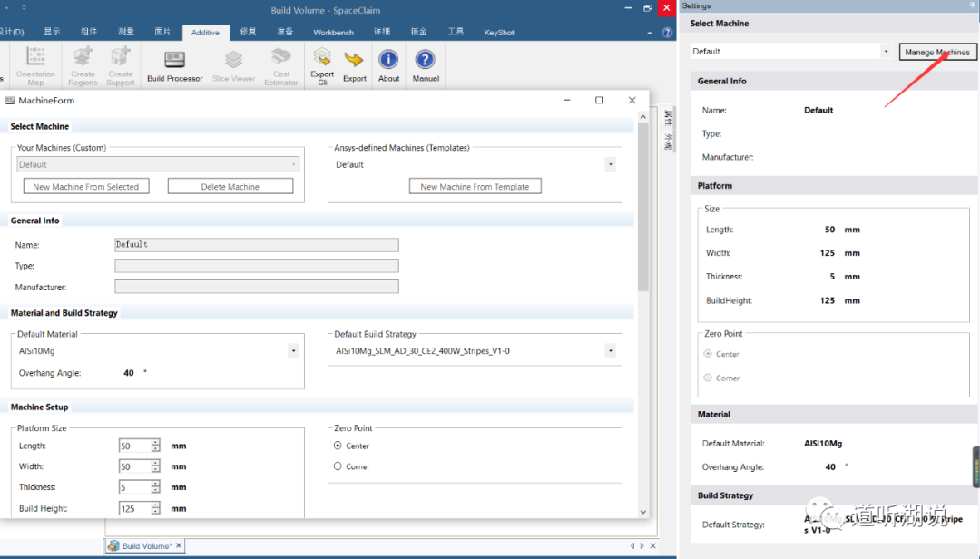Image resolution: width=980 pixels, height=559 pixels.
Task: Click the MachineForm scroll up arrow
Action: [x=642, y=117]
